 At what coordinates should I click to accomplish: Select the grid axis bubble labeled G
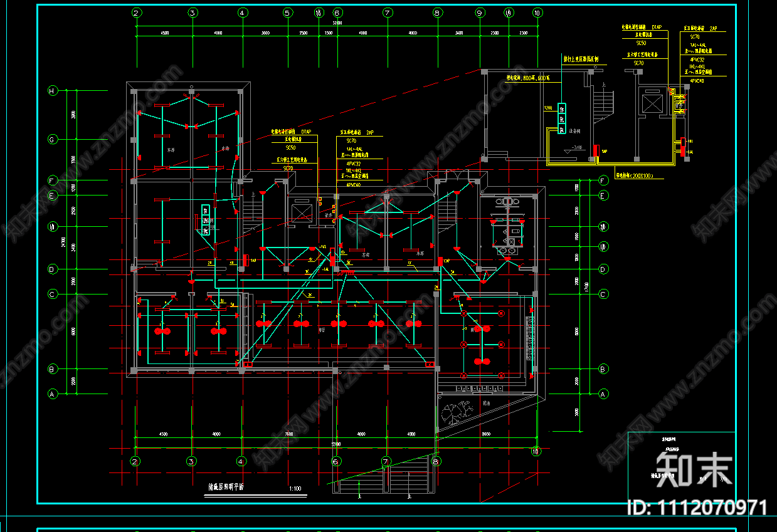[x=52, y=139]
